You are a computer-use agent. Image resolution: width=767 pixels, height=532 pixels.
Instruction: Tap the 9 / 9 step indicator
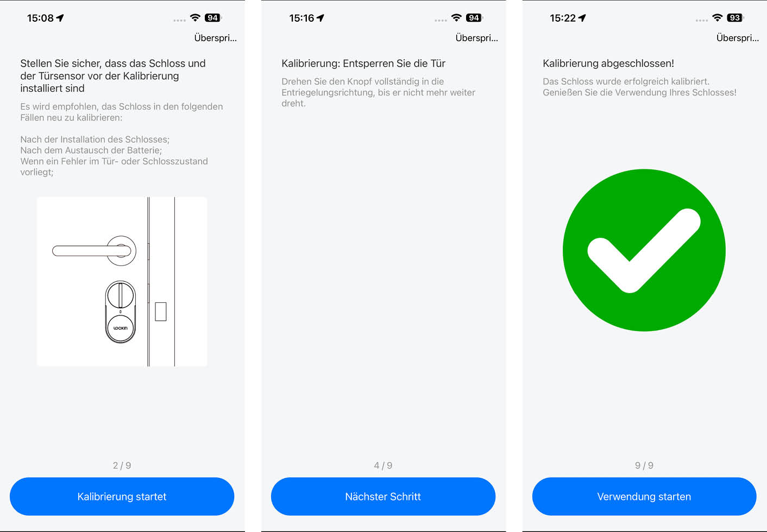point(644,465)
